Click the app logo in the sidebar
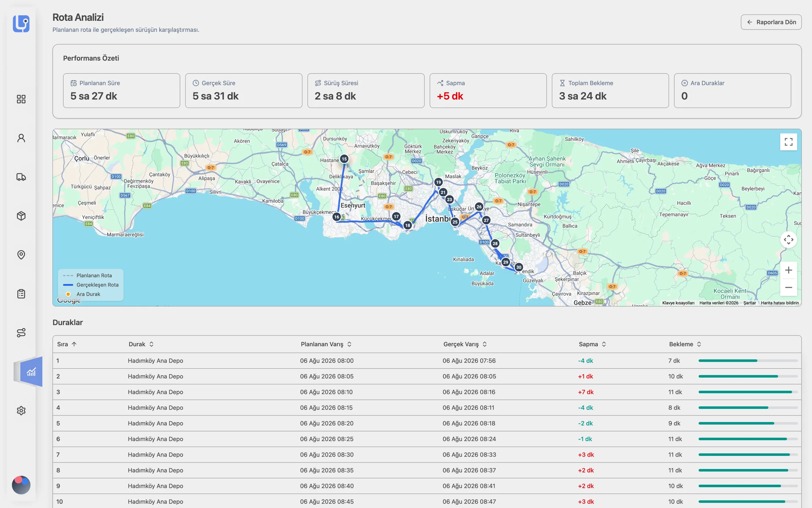Viewport: 812px width, 508px height. [21, 23]
